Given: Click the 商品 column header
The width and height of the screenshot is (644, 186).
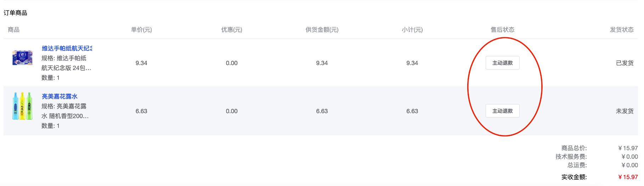Looking at the screenshot, I should 13,30.
